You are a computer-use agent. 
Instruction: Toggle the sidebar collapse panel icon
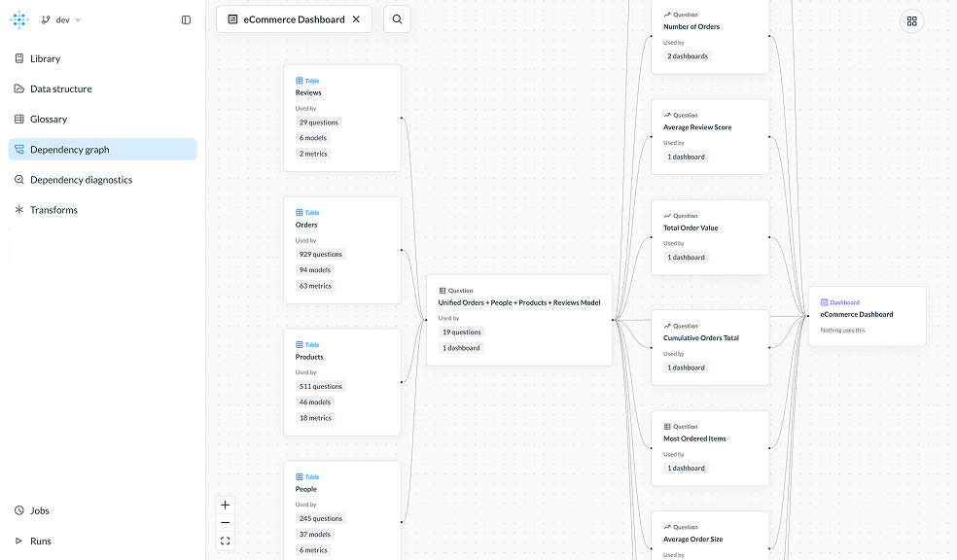point(185,18)
